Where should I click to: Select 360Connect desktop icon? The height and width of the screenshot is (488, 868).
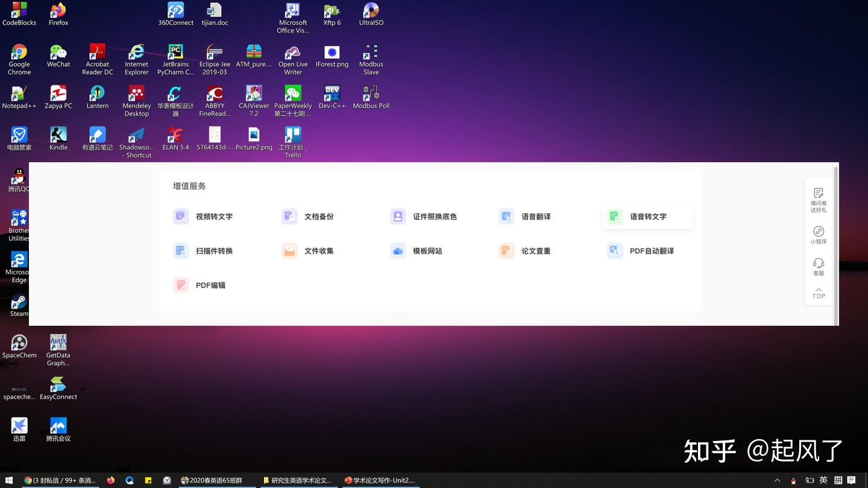[x=175, y=14]
